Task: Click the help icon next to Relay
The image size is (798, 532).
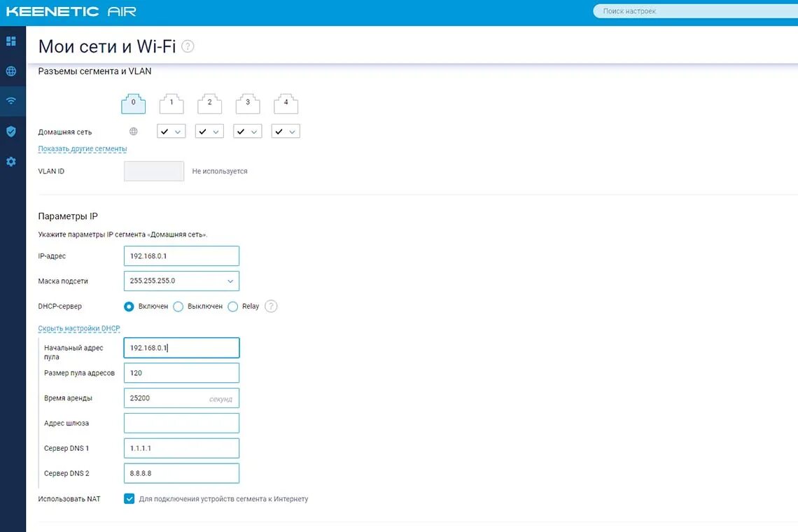Action: [272, 306]
